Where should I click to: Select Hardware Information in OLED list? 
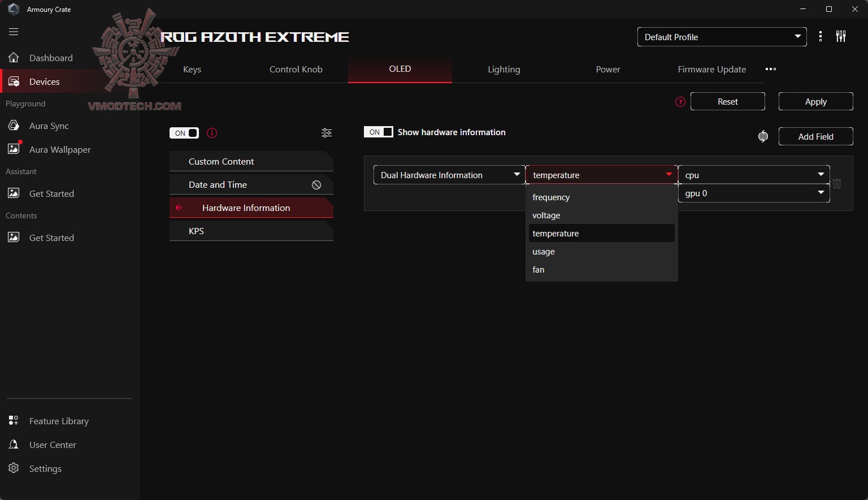pyautogui.click(x=251, y=208)
